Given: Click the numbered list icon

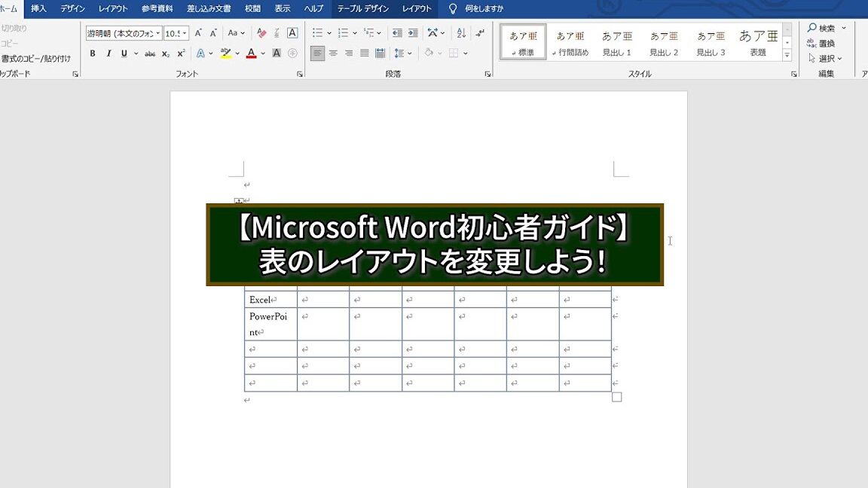Looking at the screenshot, I should pyautogui.click(x=344, y=33).
